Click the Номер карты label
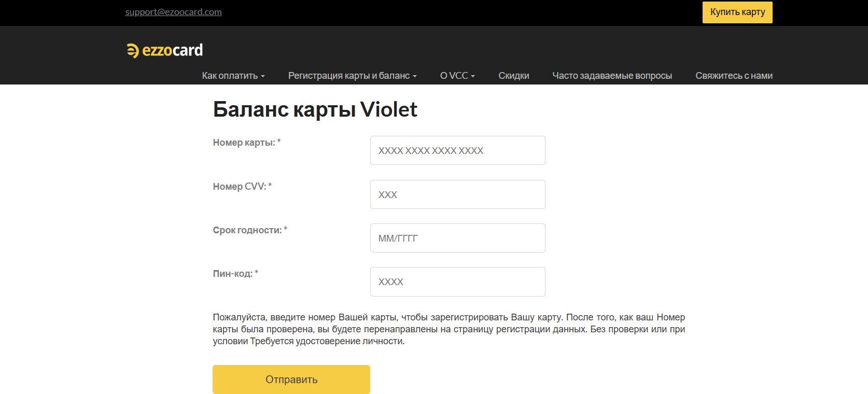This screenshot has width=868, height=394. click(x=244, y=143)
